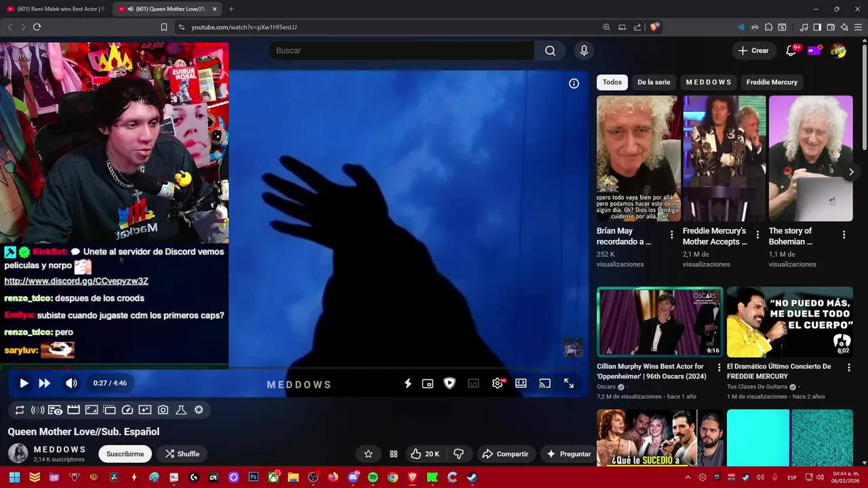The height and width of the screenshot is (488, 868).
Task: Open browser extensions puzzle icon
Action: [x=768, y=27]
